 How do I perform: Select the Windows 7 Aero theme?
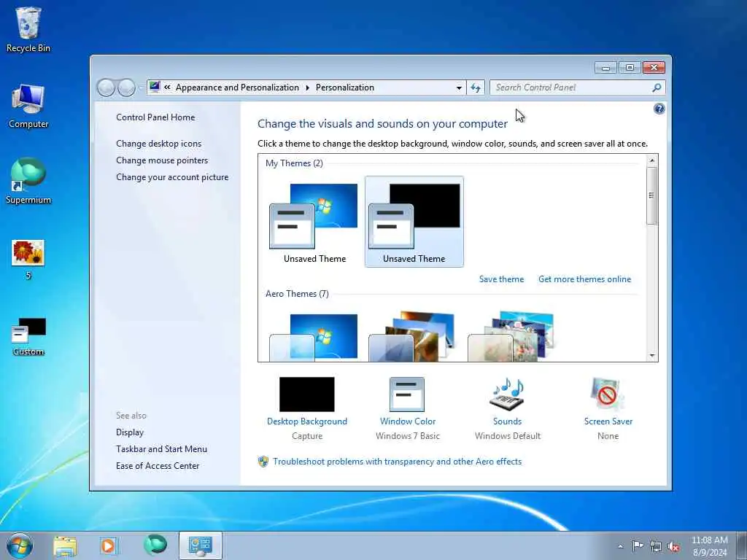click(x=314, y=336)
